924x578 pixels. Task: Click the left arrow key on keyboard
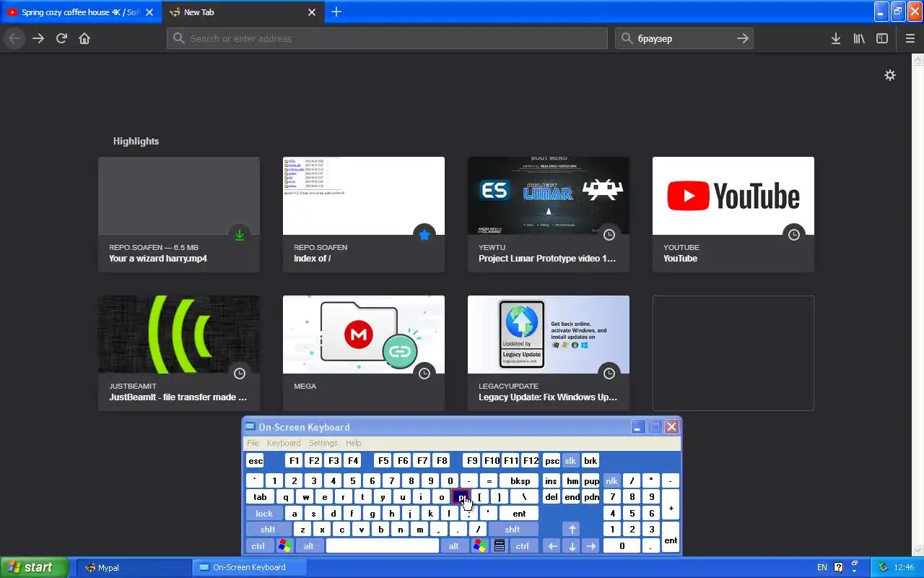coord(552,545)
